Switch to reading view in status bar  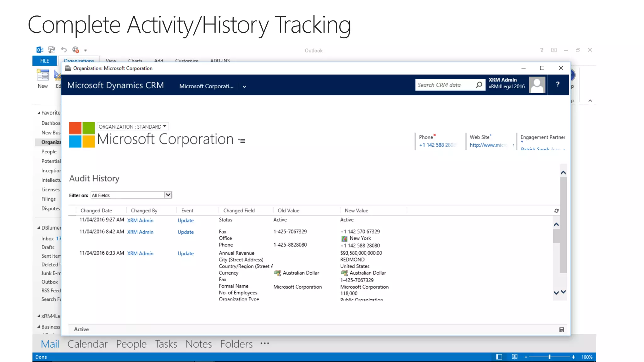click(x=514, y=357)
